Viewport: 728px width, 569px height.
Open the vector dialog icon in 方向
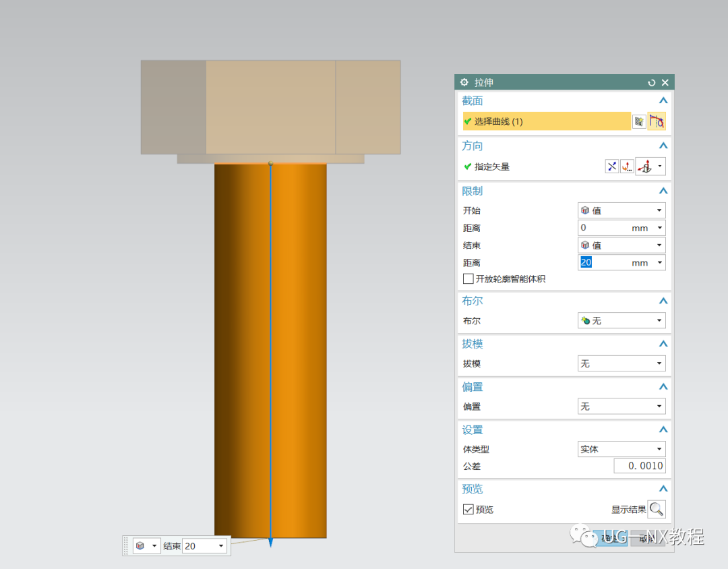point(628,167)
